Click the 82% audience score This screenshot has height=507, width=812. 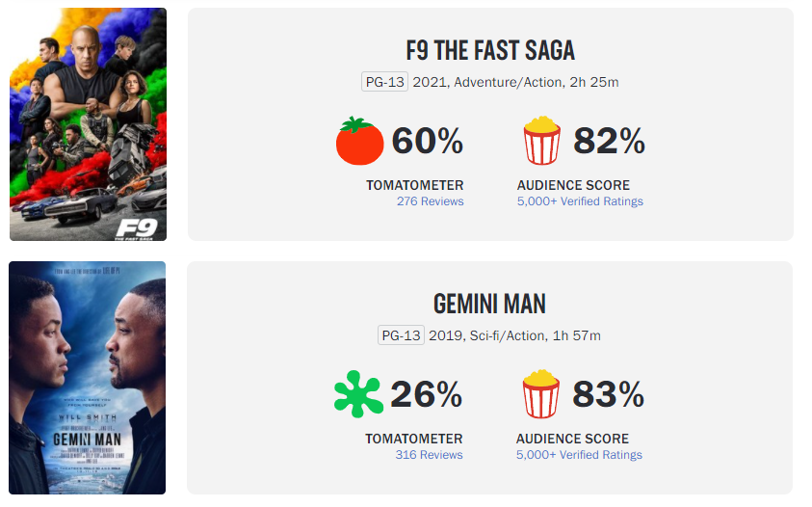[609, 141]
